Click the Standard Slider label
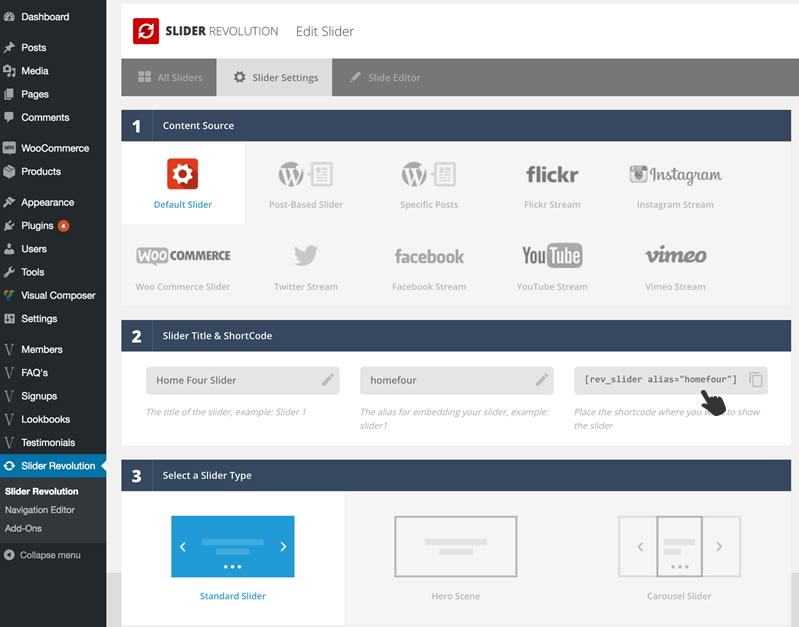The width and height of the screenshot is (799, 627). (x=232, y=596)
